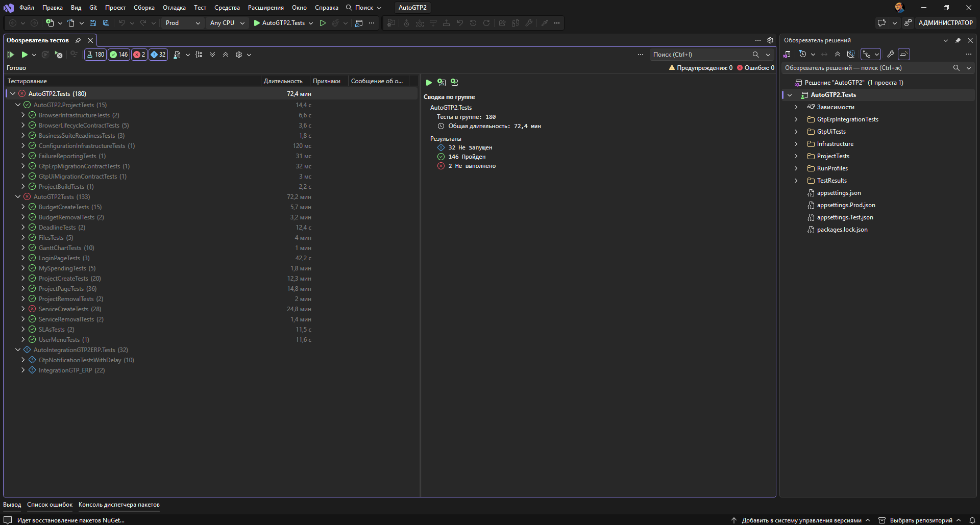Open the Тест menu
This screenshot has width=980, height=525.
coord(200,8)
